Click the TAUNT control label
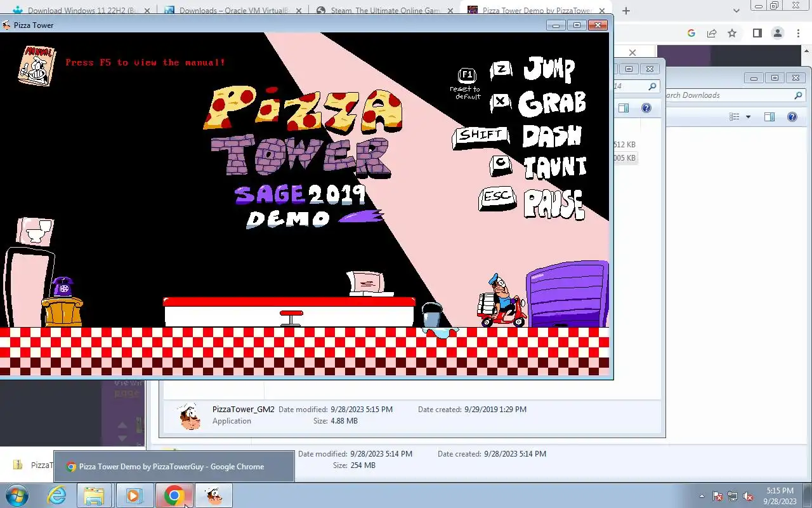 tap(555, 167)
